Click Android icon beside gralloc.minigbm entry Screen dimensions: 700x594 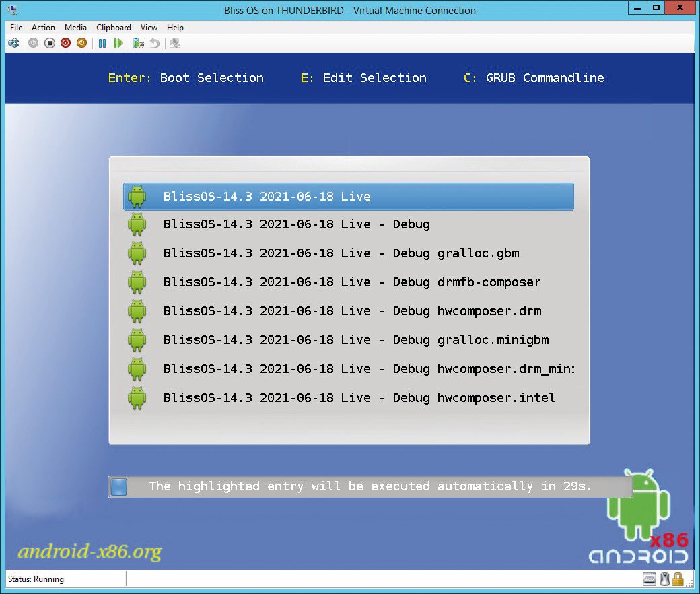(137, 340)
